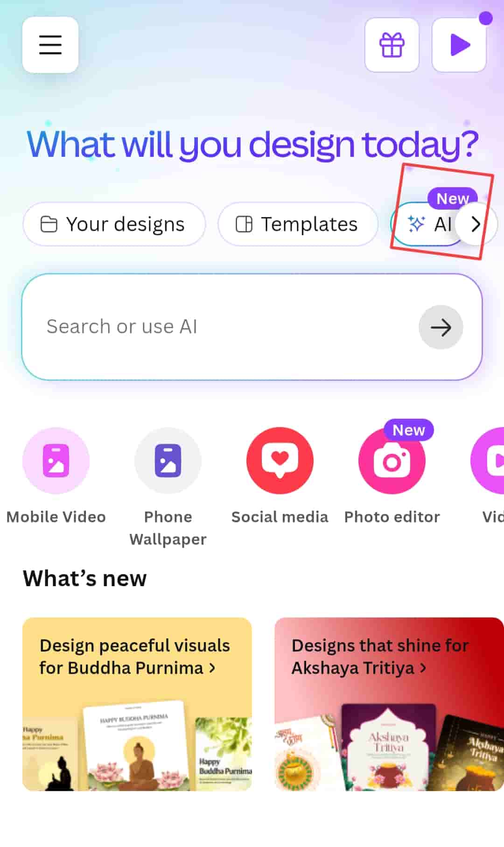Open the Akshaya Tritiya banner card

pyautogui.click(x=389, y=704)
